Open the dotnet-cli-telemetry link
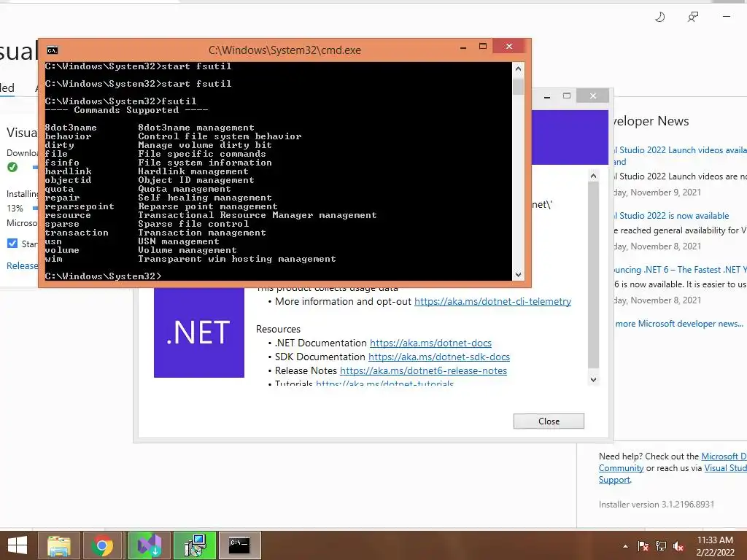747x560 pixels. (x=492, y=301)
